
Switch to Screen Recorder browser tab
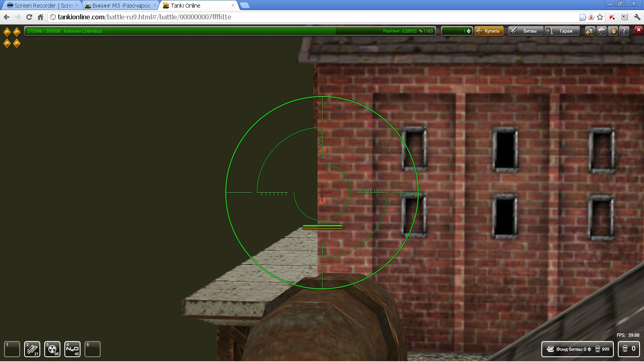point(43,5)
